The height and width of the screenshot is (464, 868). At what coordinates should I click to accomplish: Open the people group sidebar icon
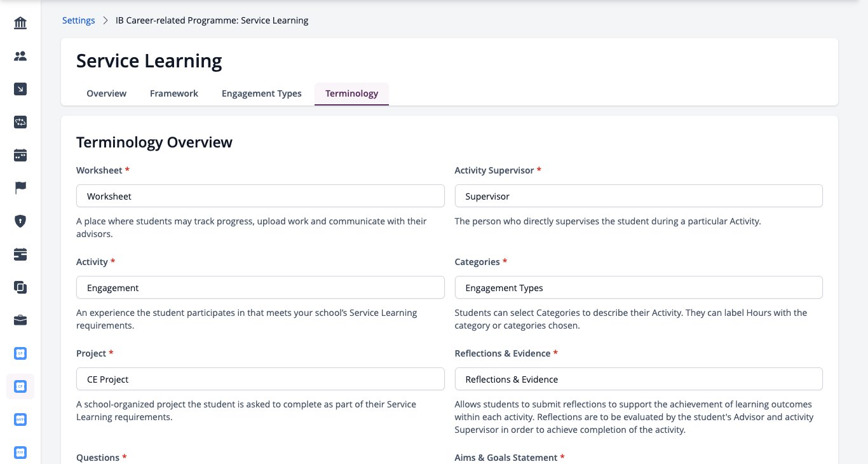(20, 57)
